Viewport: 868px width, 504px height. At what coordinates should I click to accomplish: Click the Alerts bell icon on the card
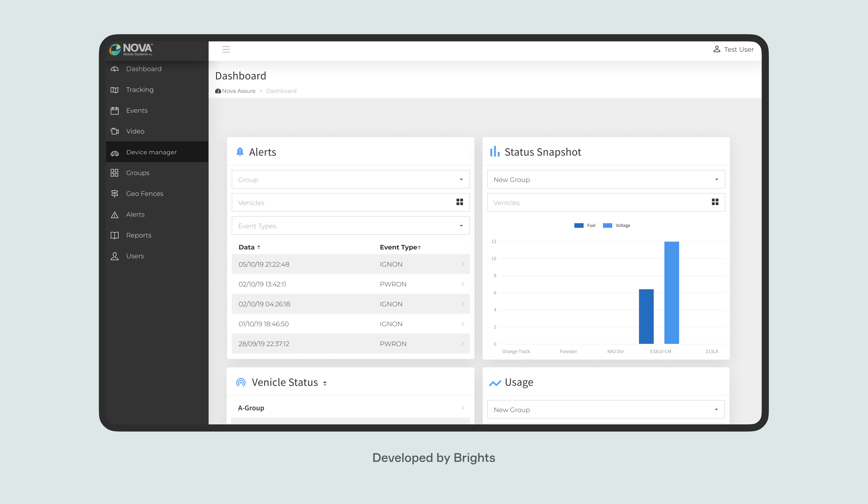click(x=240, y=152)
